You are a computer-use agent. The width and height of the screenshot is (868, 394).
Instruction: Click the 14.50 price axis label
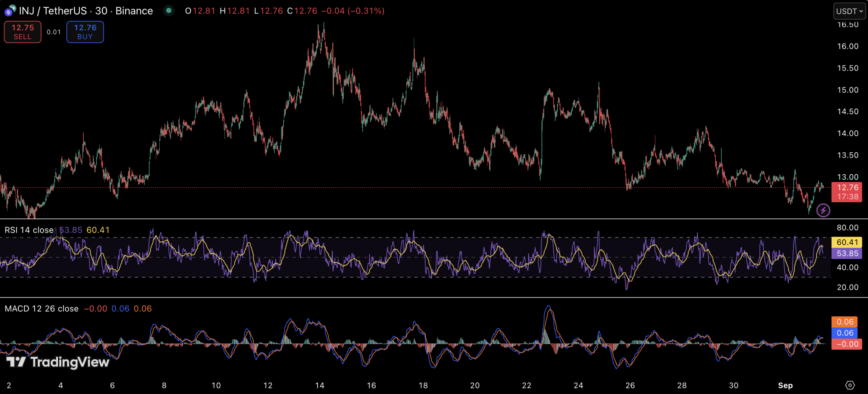848,111
